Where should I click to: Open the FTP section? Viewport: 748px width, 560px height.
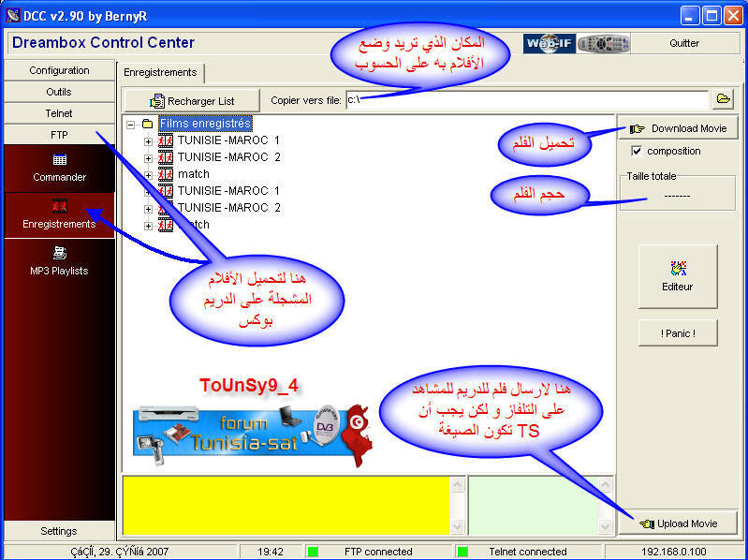(59, 135)
